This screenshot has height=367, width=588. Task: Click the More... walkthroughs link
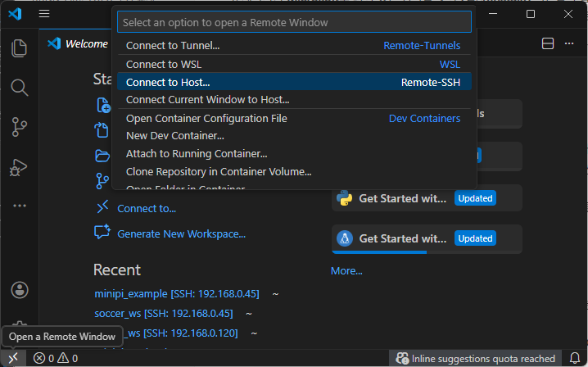click(346, 271)
